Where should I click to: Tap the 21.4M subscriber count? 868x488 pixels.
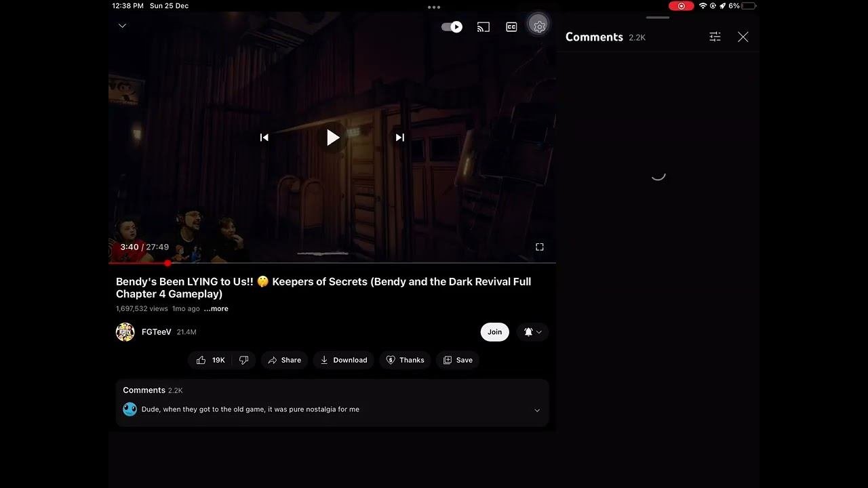pos(186,332)
